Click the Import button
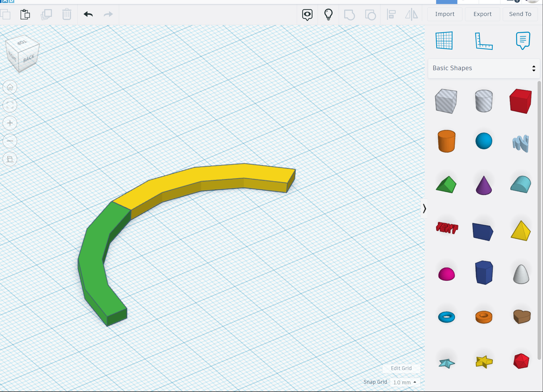This screenshot has width=543, height=392. click(x=445, y=14)
